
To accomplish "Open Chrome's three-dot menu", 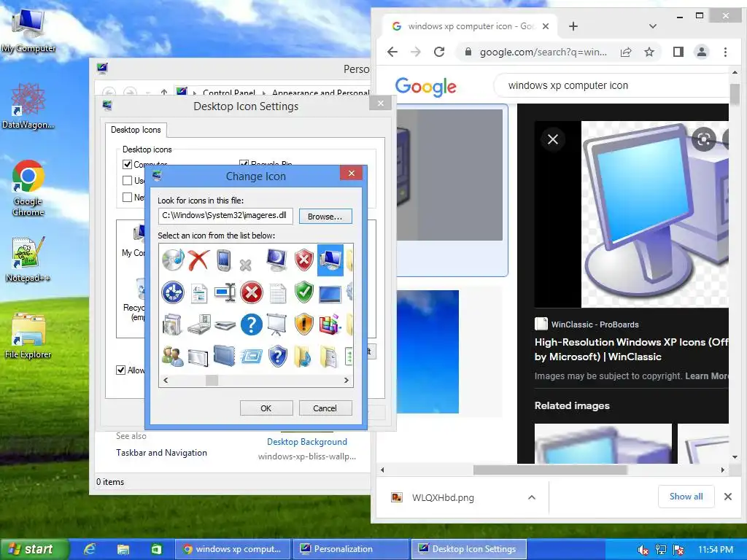I will (x=726, y=52).
